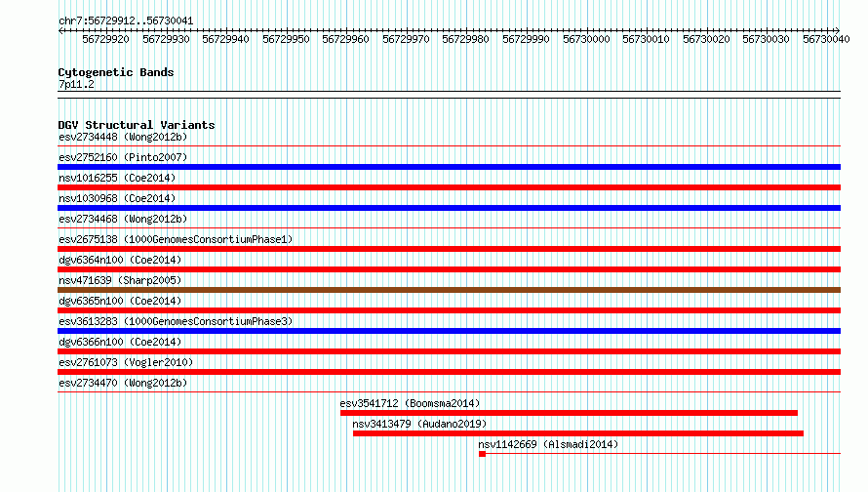Click the thin red line of esv2734470
The height and width of the screenshot is (492, 868).
[x=449, y=392]
